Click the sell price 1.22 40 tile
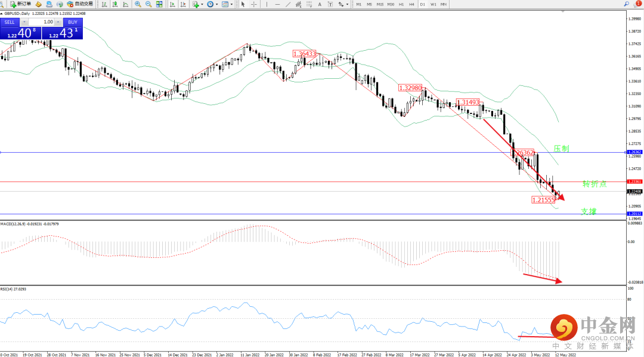The width and height of the screenshot is (644, 357). click(20, 33)
